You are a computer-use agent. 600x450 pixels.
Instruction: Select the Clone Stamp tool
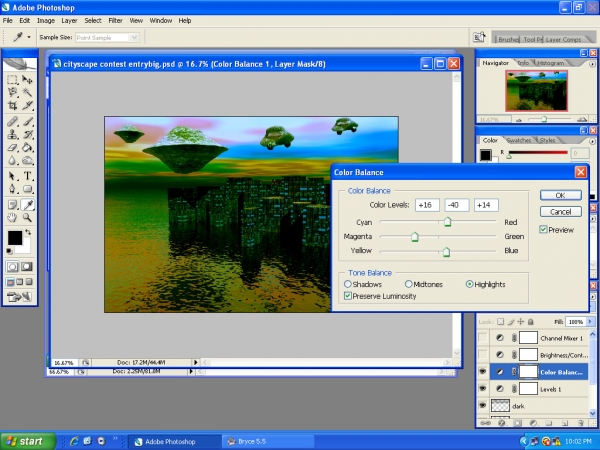click(x=13, y=134)
